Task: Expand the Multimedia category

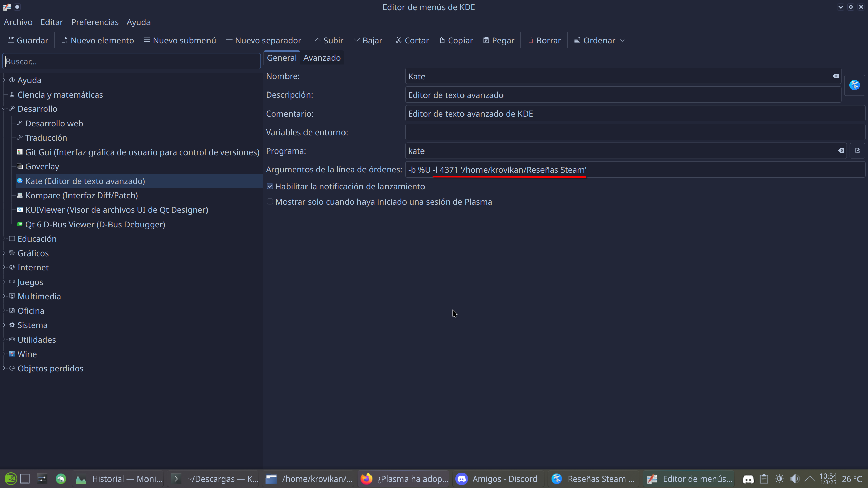Action: tap(4, 296)
